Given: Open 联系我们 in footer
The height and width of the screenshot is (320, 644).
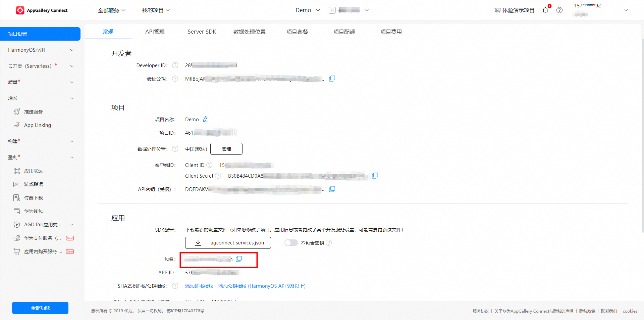Looking at the screenshot, I should pyautogui.click(x=609, y=311).
